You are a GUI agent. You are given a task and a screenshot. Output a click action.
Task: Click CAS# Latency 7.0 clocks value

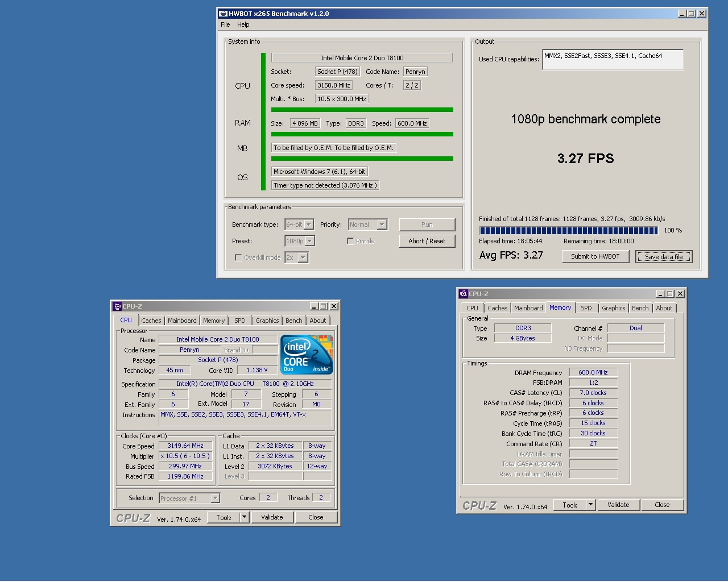(593, 393)
